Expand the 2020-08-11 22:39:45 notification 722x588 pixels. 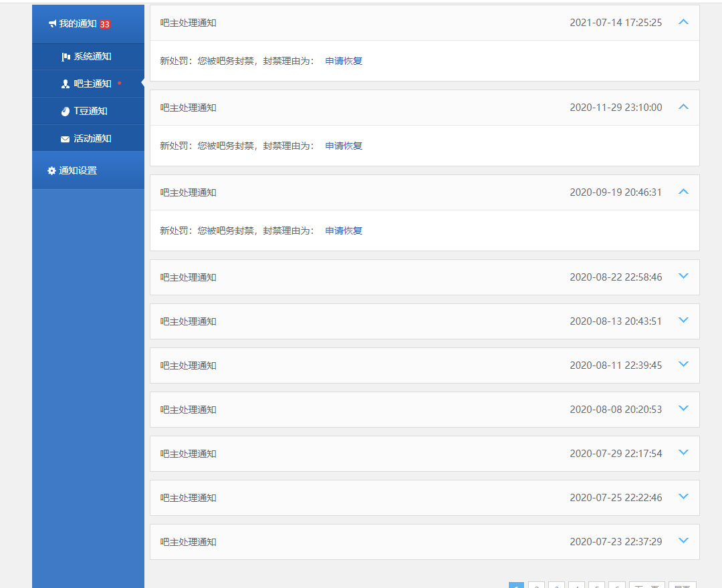[x=683, y=364]
